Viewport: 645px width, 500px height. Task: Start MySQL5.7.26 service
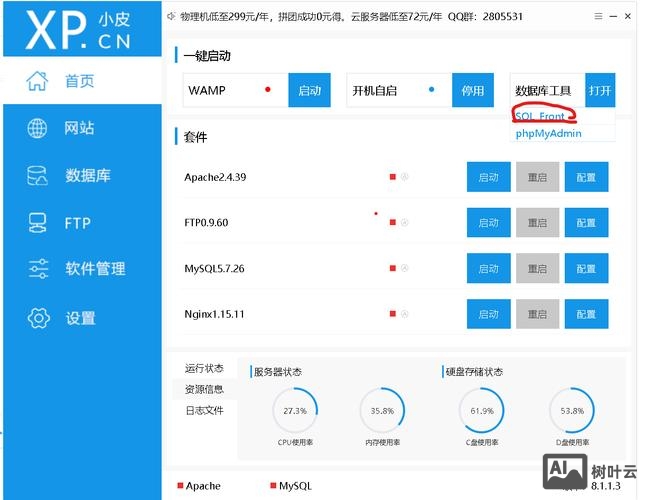tap(489, 268)
